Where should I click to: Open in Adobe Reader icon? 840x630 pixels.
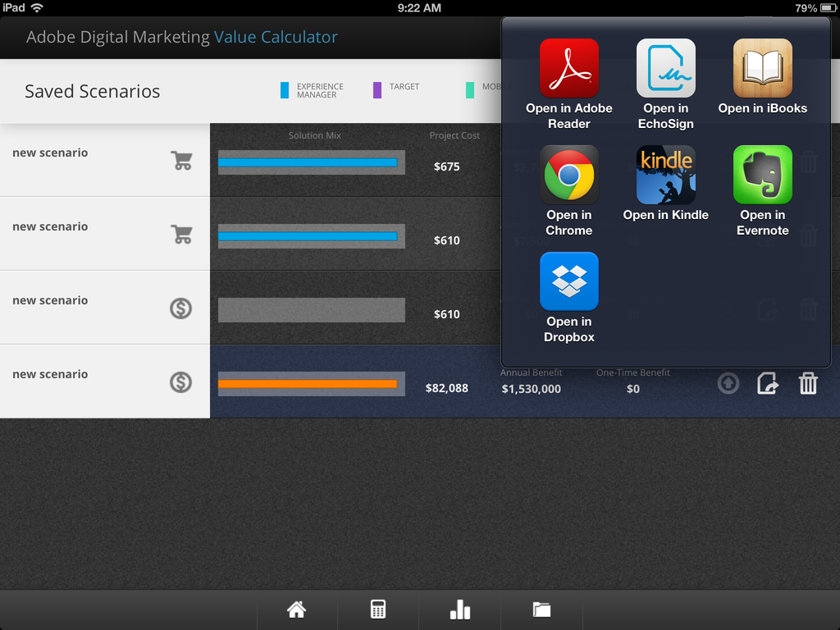coord(569,67)
